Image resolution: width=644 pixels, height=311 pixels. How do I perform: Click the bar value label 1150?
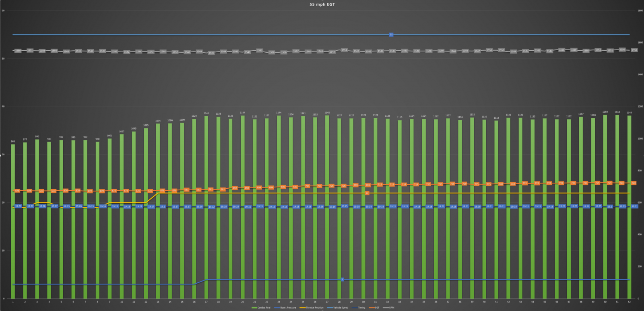click(605, 112)
